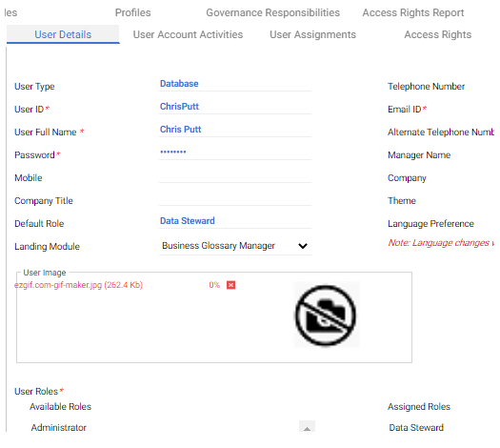Switch to User Account Activities tab

pyautogui.click(x=188, y=34)
